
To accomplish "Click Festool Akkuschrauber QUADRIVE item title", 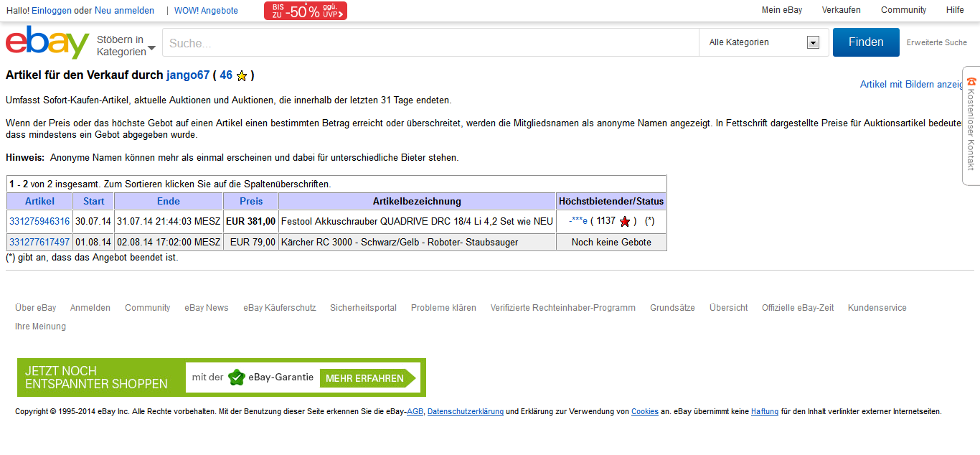I will (418, 222).
